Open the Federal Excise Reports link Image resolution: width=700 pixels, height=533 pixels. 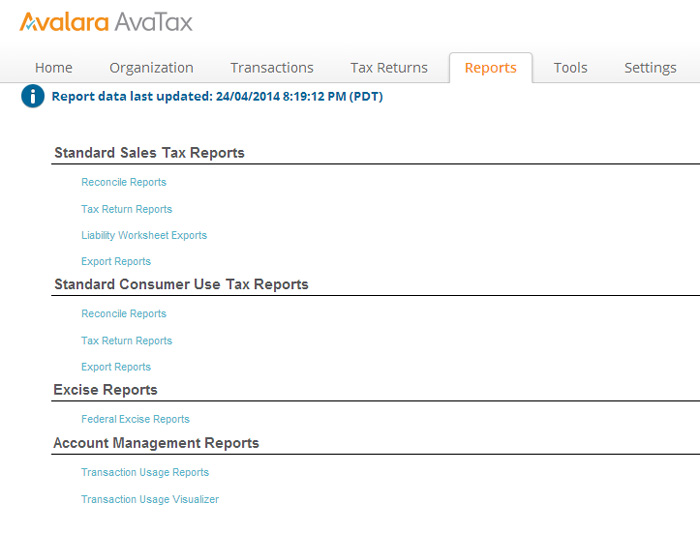point(135,420)
